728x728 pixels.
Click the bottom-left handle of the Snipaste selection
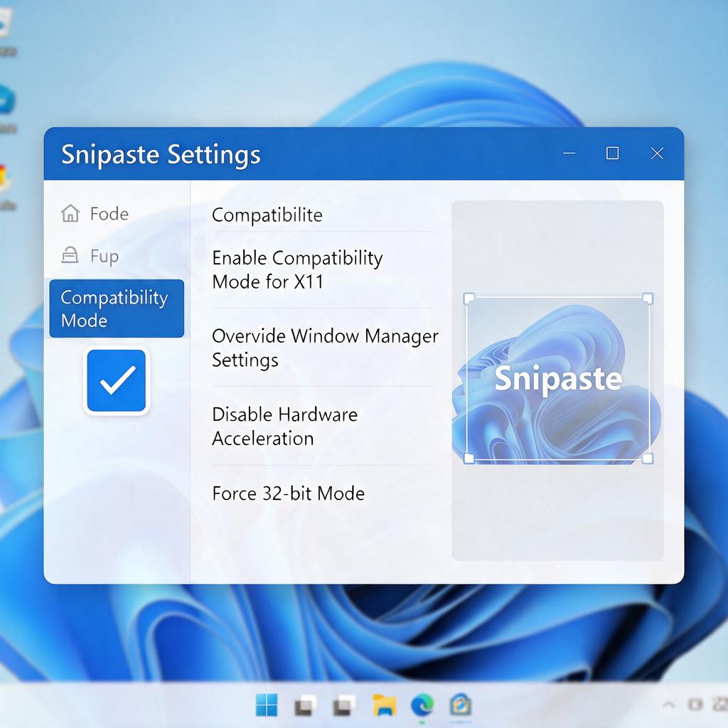pos(469,459)
